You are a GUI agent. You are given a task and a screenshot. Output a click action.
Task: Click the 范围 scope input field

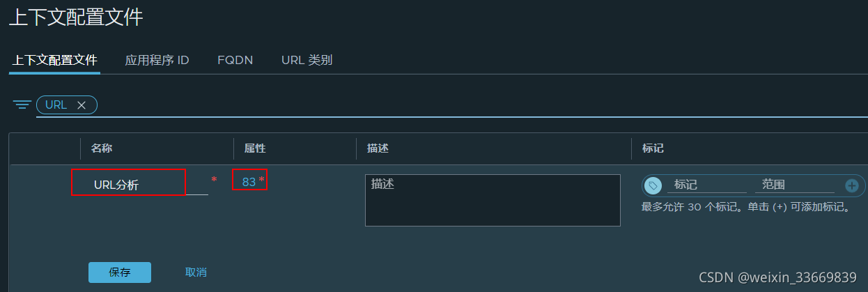point(794,185)
